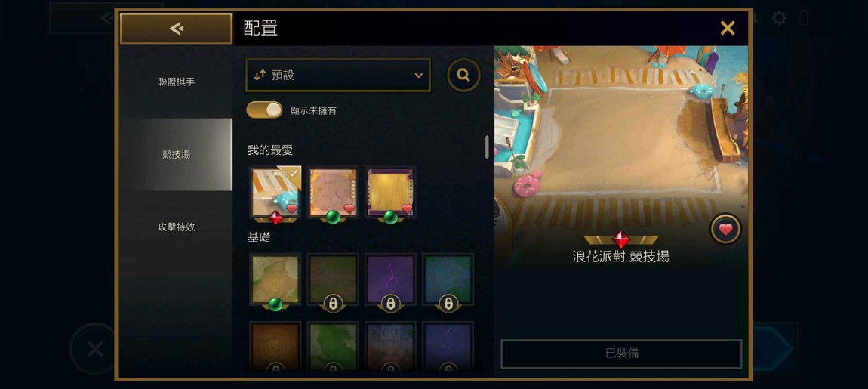The height and width of the screenshot is (389, 868).
Task: Tap the heart favorite button on preview
Action: click(726, 229)
